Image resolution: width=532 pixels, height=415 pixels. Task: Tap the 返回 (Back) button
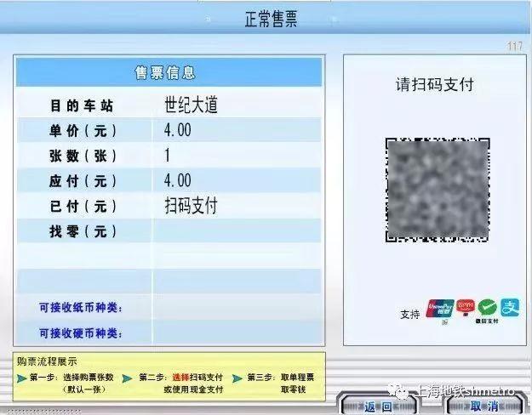tap(378, 406)
